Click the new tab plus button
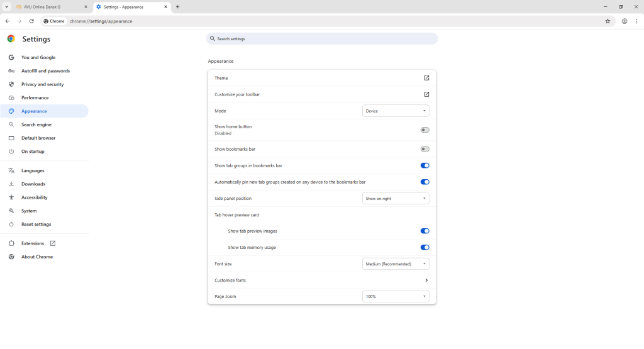The height and width of the screenshot is (349, 644). (x=178, y=7)
